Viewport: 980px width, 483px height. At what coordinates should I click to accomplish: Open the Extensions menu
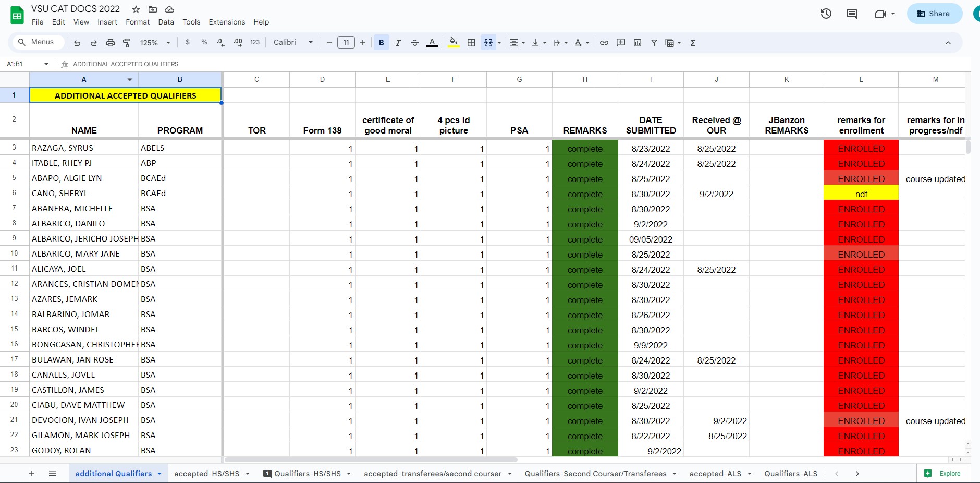click(x=227, y=22)
